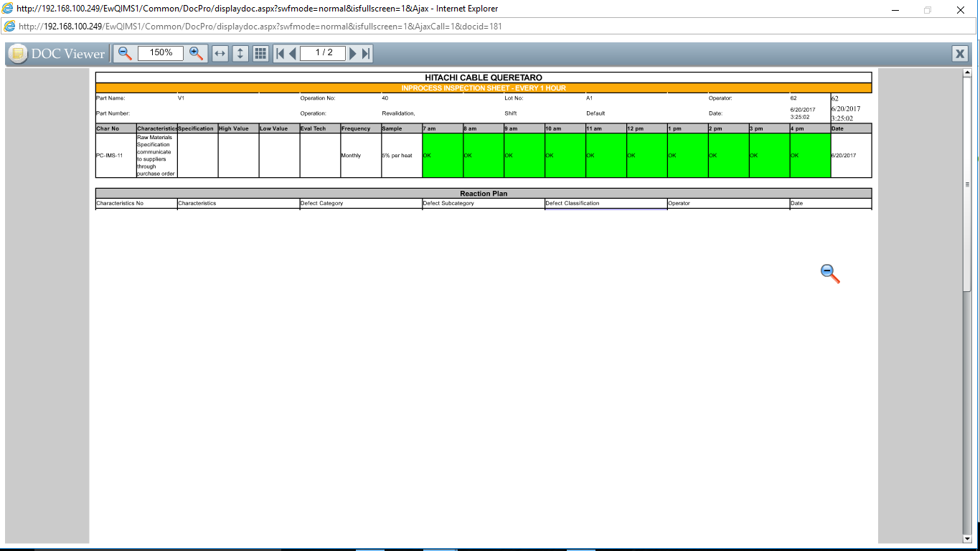Image resolution: width=980 pixels, height=551 pixels.
Task: Click the PC-IMS-11 cell
Action: [116, 155]
